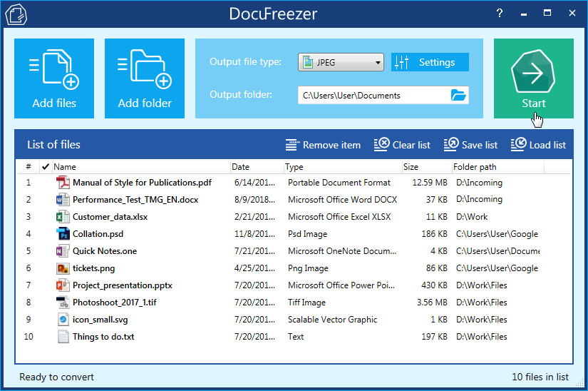Click Remove item in list toolbar
Screen dimensions: 588x391
coord(323,145)
